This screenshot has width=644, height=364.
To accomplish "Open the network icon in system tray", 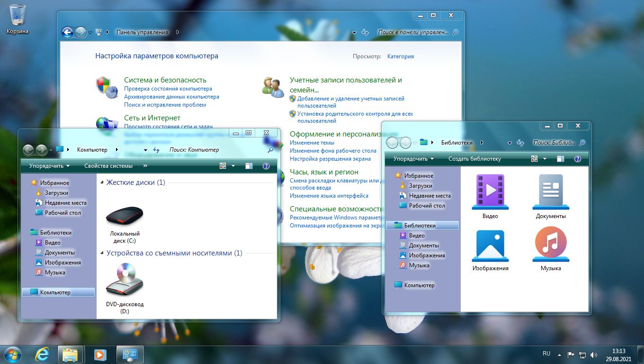I will (582, 355).
